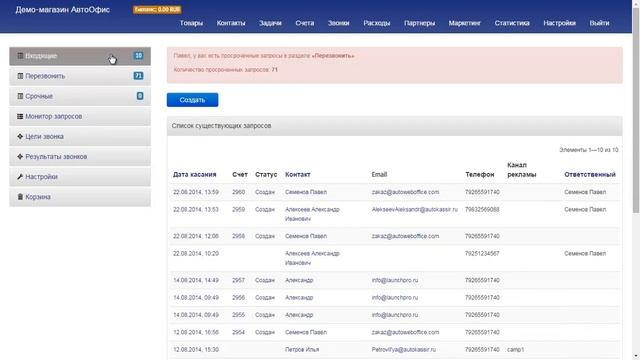Click email AlekseevAleksandr@autokassir.ru
640x360 pixels.
414,209
